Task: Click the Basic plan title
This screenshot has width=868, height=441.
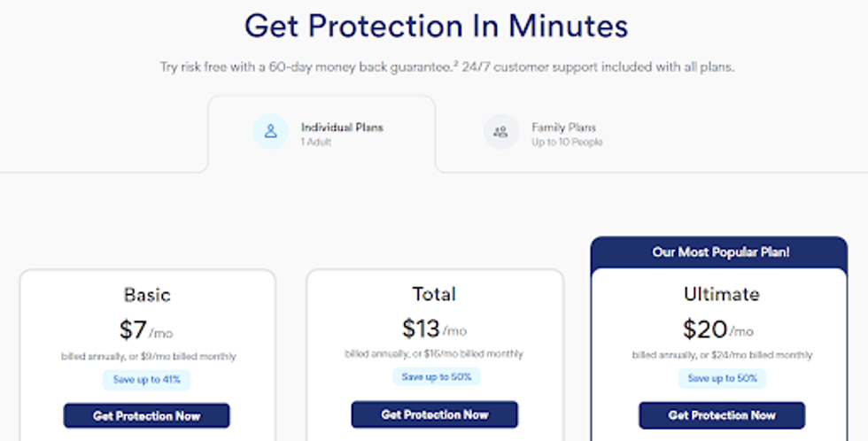Action: (x=147, y=295)
